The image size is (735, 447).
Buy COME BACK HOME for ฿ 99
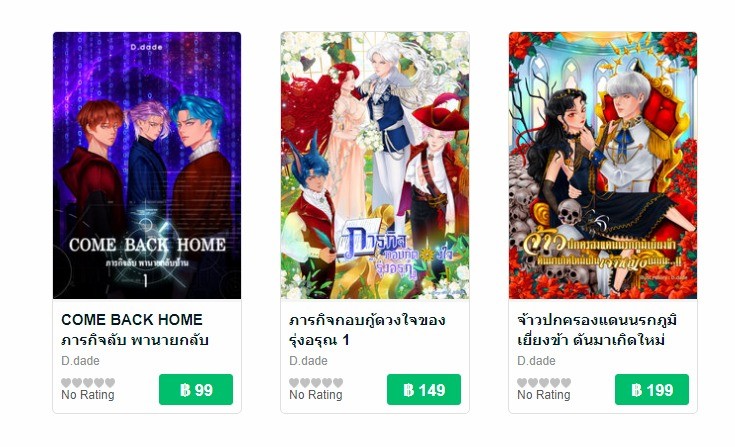tap(196, 389)
